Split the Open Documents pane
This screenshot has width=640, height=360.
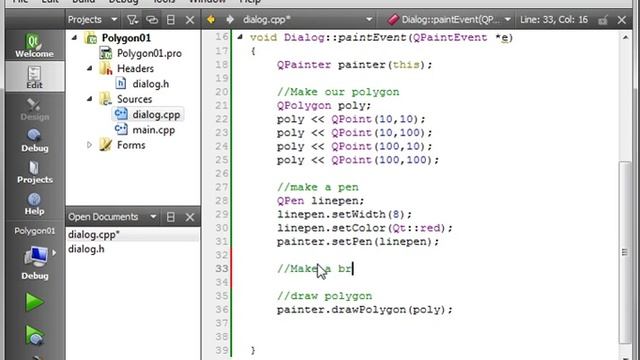coord(171,217)
